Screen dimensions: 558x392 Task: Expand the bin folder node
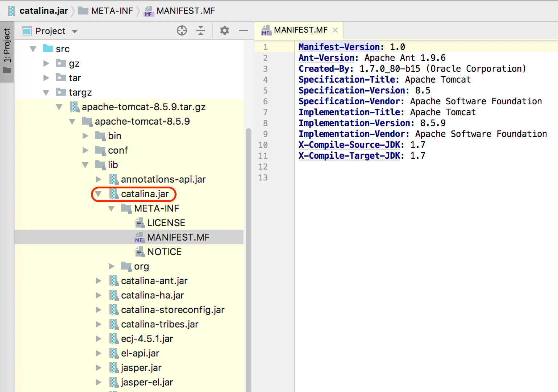click(x=86, y=135)
